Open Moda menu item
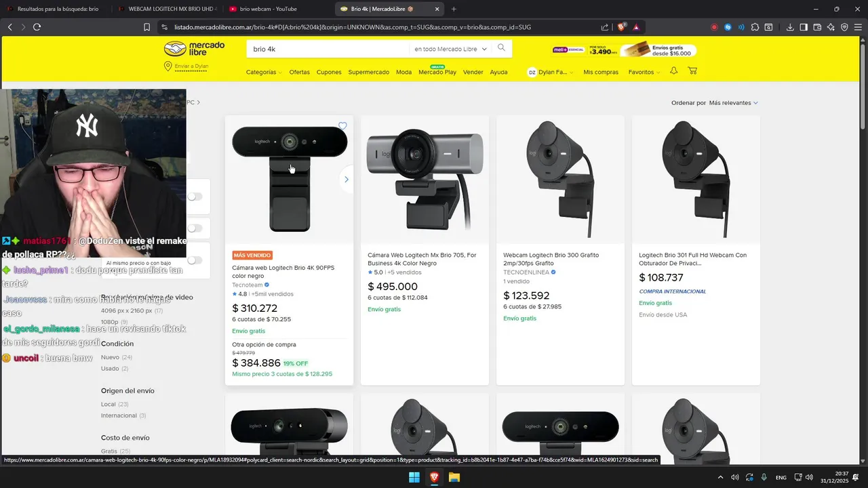Viewport: 868px width, 488px height. point(403,72)
